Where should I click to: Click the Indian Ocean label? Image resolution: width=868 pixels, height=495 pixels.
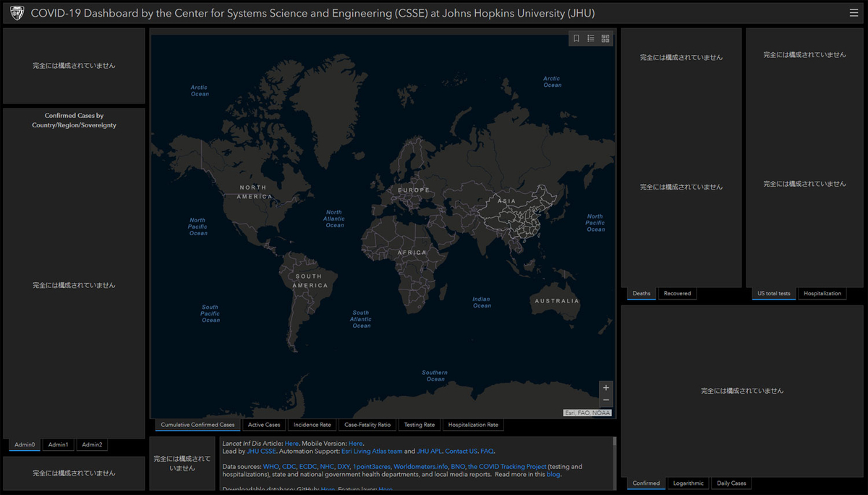(482, 302)
